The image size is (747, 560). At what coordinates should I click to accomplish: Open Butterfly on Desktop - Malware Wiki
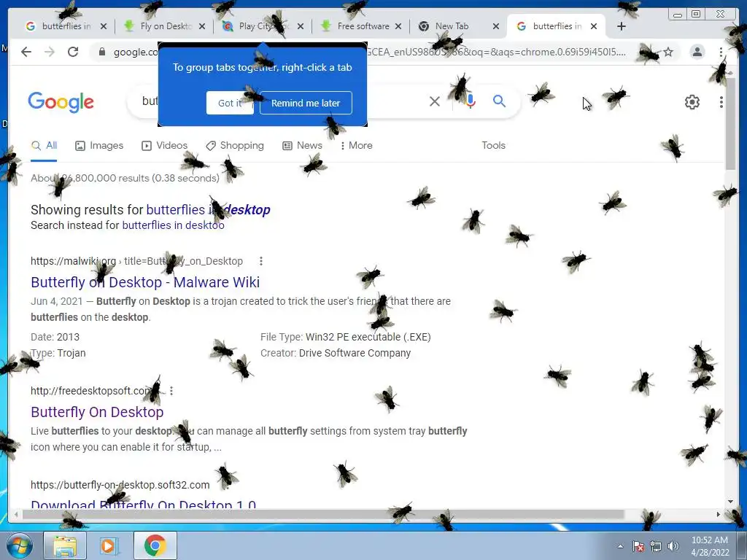(x=145, y=282)
